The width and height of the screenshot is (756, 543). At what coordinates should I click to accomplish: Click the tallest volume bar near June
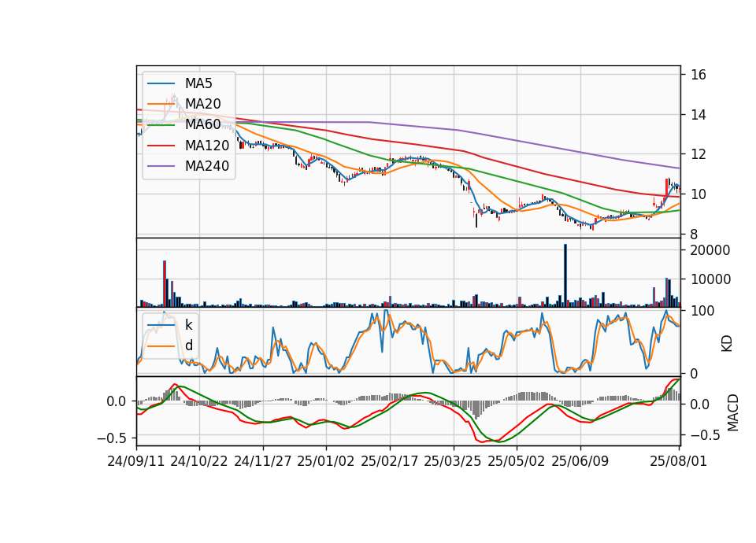click(565, 275)
